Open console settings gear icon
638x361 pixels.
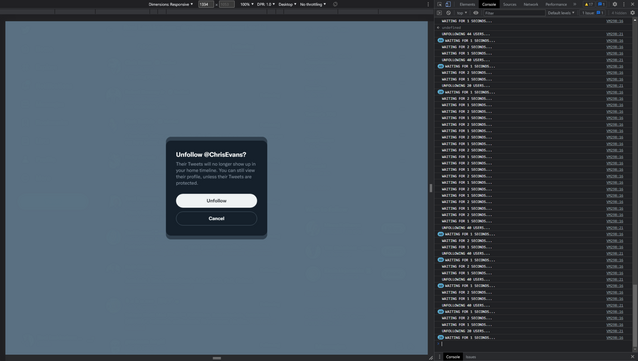[633, 13]
